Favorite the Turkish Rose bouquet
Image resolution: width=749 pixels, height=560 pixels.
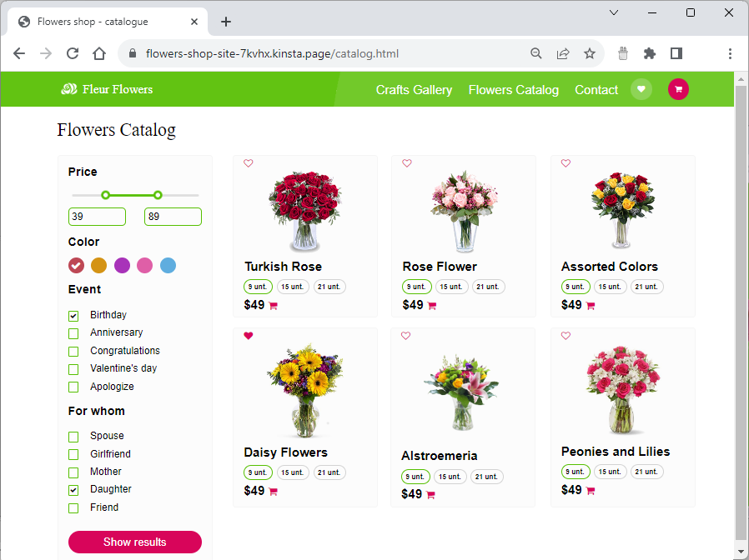click(249, 163)
